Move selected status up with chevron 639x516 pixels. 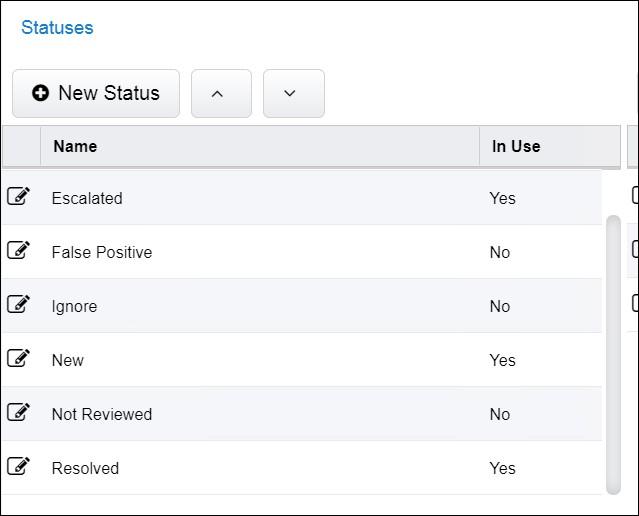tap(221, 93)
